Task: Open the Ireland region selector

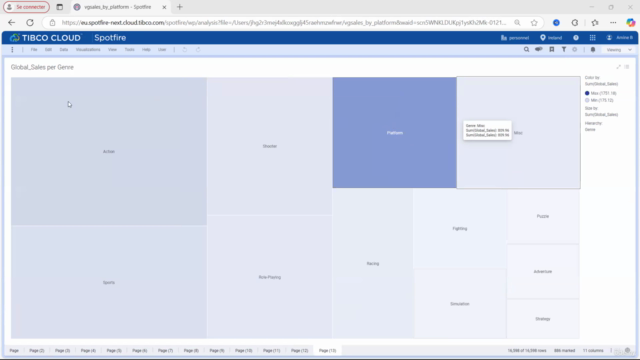Action: click(551, 38)
